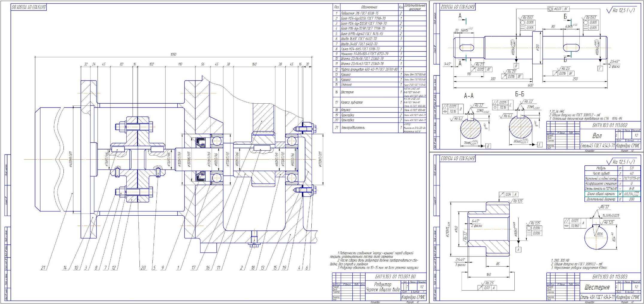
Task: Click dimension '600' on the shaft drawing
Action: [530, 85]
